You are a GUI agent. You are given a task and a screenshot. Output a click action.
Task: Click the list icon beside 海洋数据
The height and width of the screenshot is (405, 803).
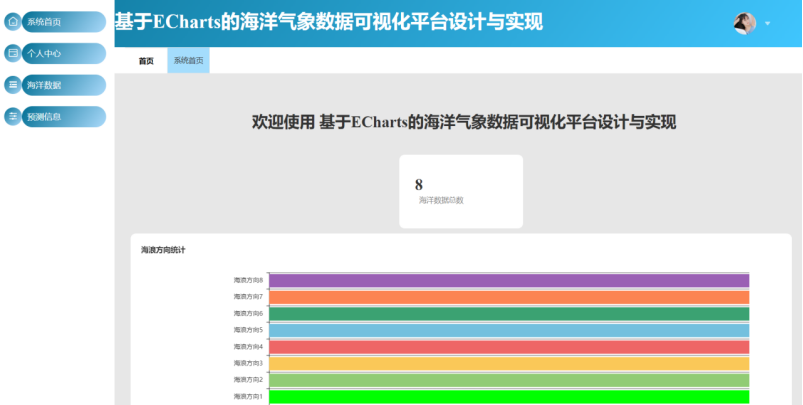point(13,85)
